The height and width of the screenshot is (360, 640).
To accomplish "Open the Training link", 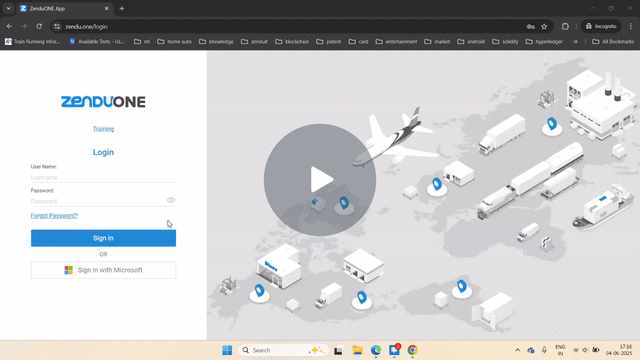I will pyautogui.click(x=103, y=129).
